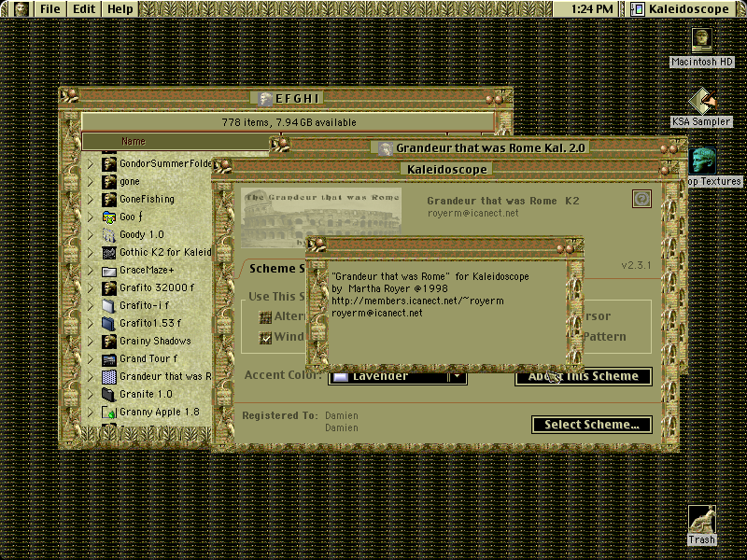Click the Lavender color swatch in Accent Color

pyautogui.click(x=340, y=377)
